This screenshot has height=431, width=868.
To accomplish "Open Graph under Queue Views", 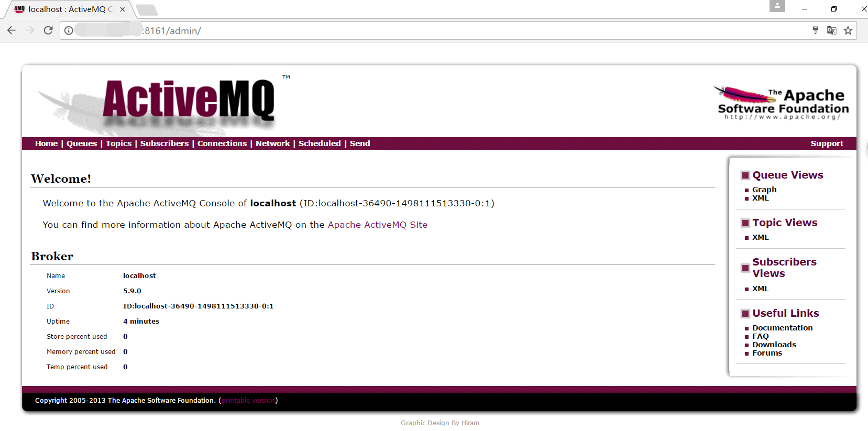I will coord(764,190).
